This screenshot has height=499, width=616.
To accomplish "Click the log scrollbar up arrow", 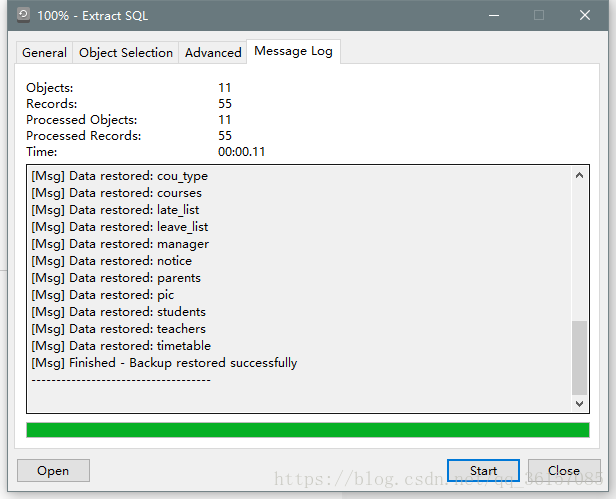I will point(580,175).
